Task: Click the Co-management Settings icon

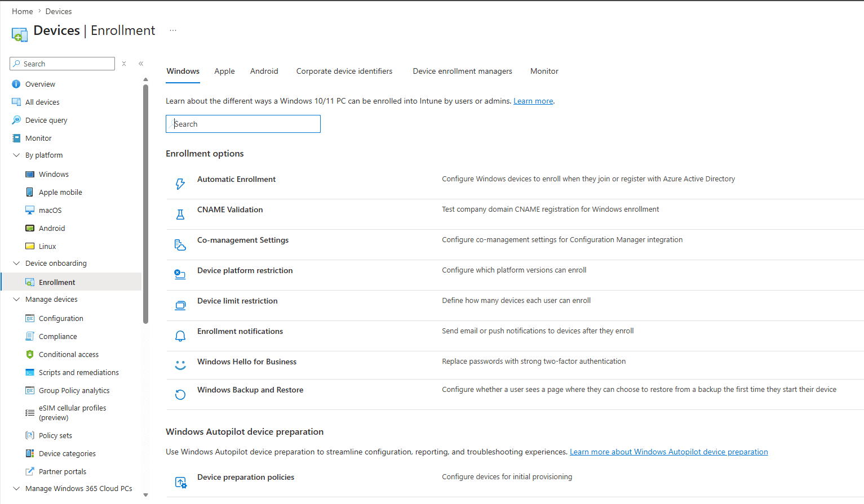Action: 180,244
